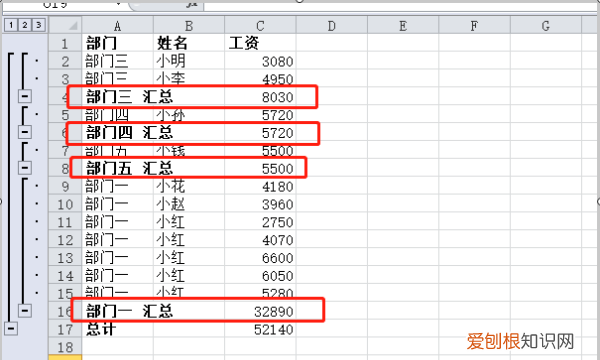Select subtotal value 5720 in row 6
The width and height of the screenshot is (600, 360).
click(x=260, y=133)
